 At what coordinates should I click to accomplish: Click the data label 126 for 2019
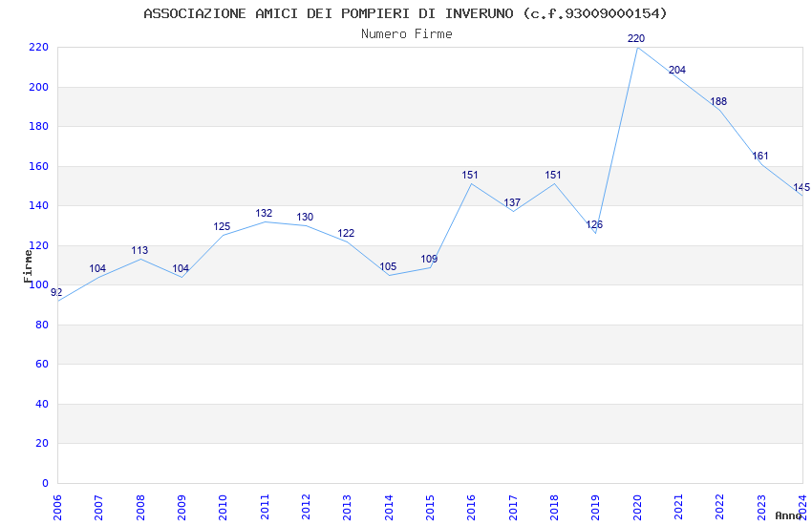pos(594,225)
